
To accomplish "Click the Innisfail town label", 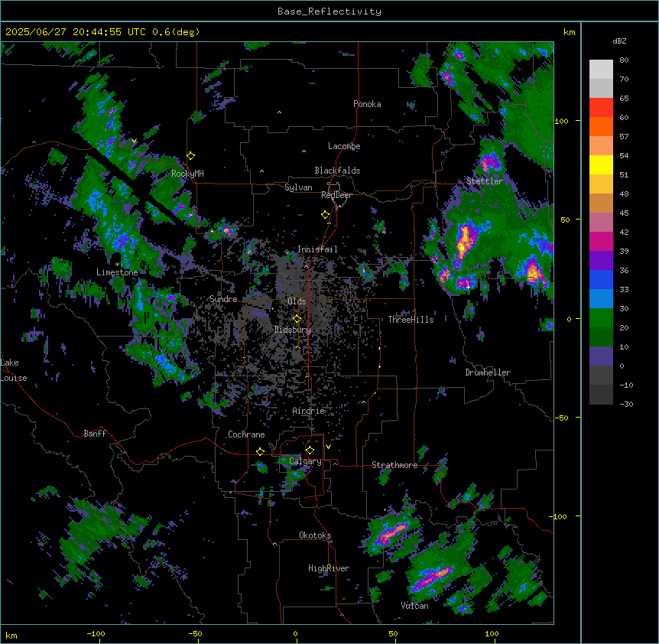I will tap(317, 249).
